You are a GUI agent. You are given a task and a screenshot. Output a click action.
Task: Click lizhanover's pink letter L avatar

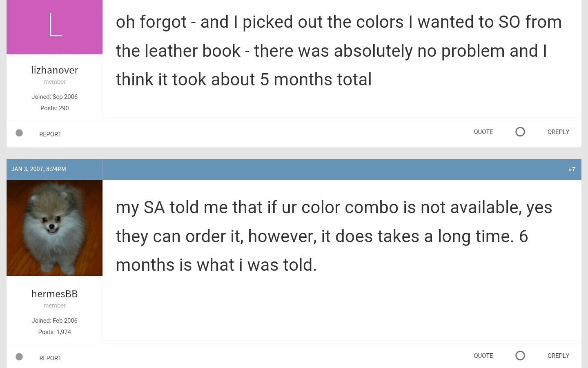click(x=54, y=27)
